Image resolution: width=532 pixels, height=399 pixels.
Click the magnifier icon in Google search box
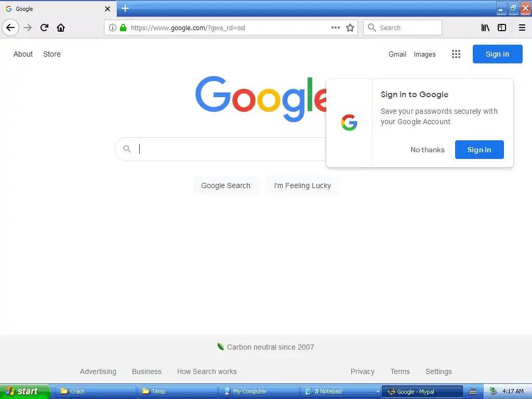127,149
